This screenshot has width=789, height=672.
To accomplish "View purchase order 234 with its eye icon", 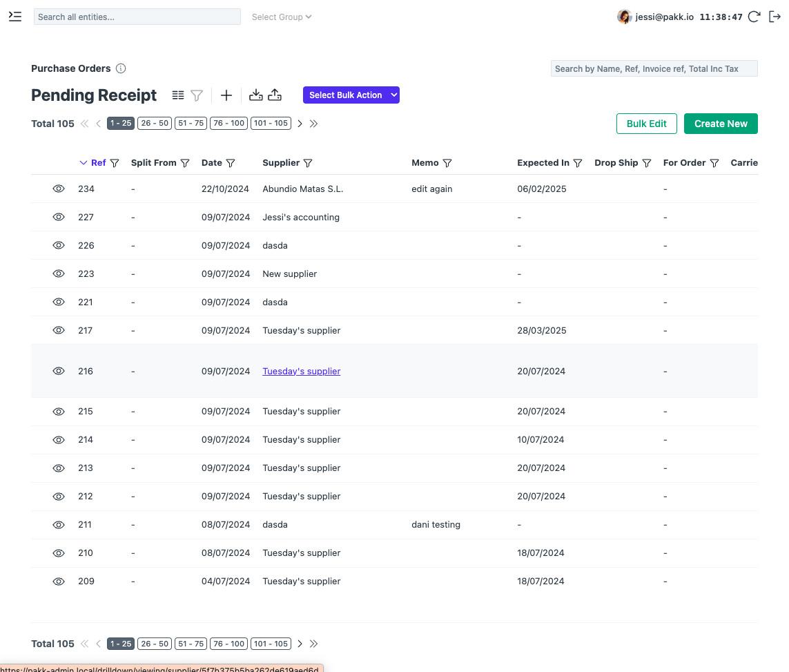I will [x=59, y=189].
